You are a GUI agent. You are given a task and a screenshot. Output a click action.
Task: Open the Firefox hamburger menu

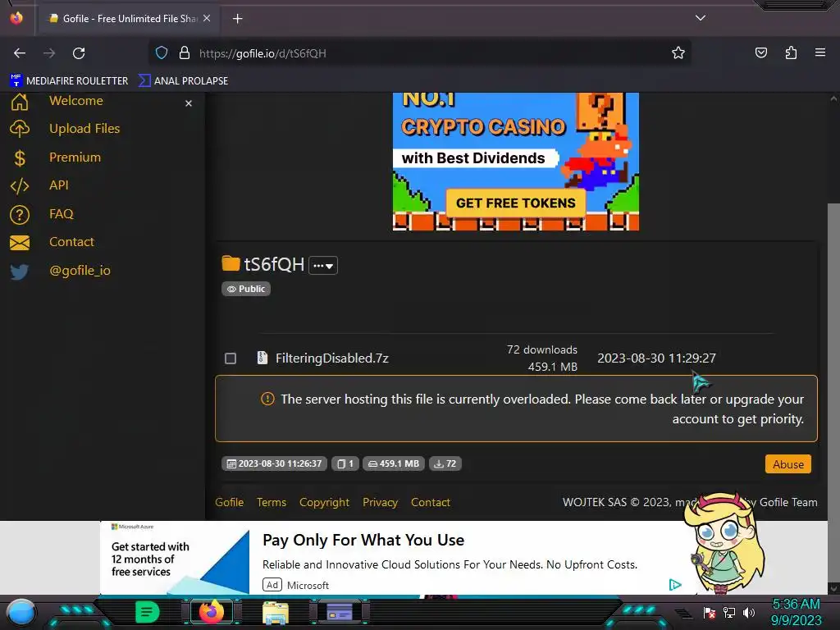coord(820,53)
